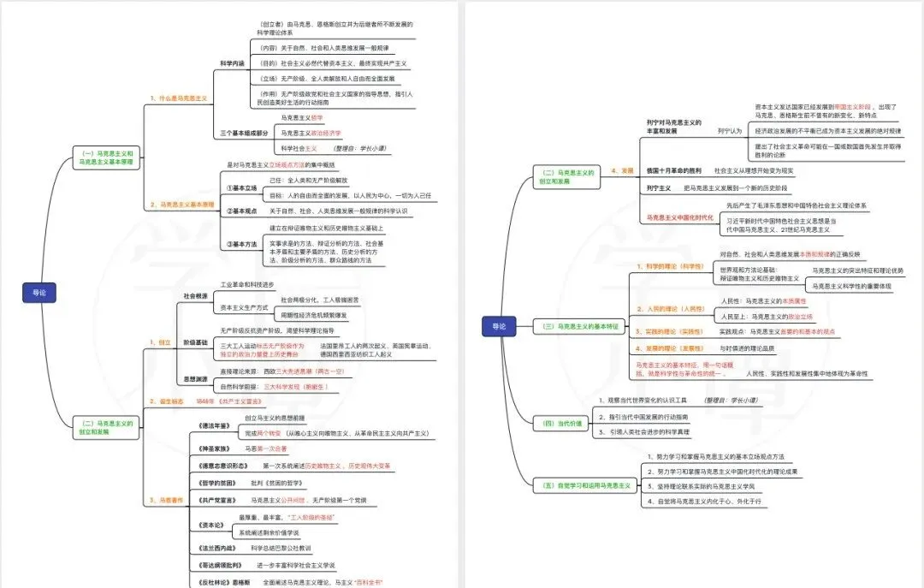The image size is (924, 588).
Task: Select the '《共产党宣言》' work node
Action: (216, 500)
